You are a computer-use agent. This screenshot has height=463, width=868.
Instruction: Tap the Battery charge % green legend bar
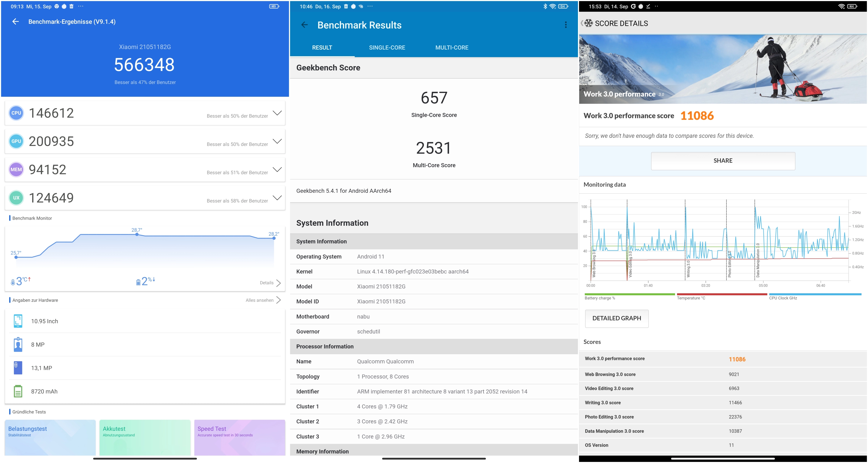[x=629, y=294]
